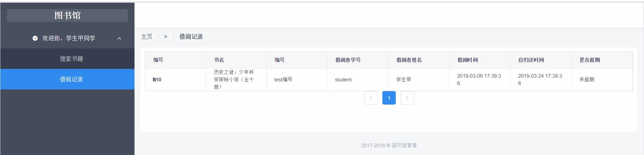Click the 书名 column header

219,60
